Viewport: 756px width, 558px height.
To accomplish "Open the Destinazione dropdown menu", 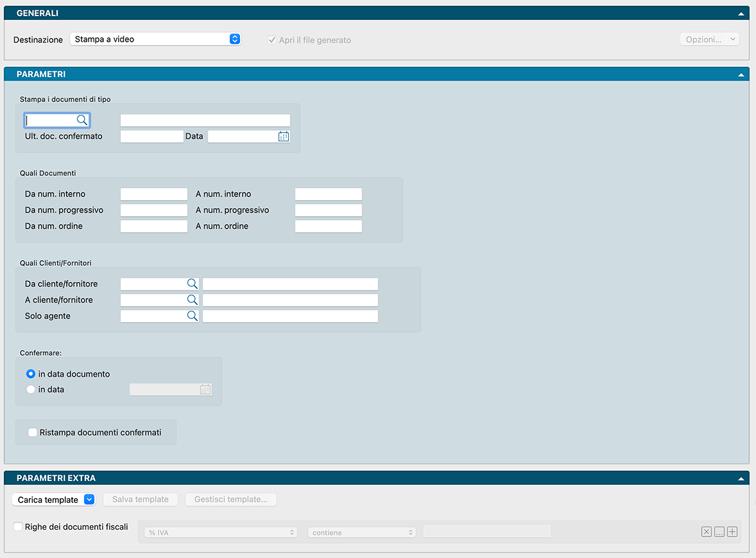I will (x=155, y=39).
